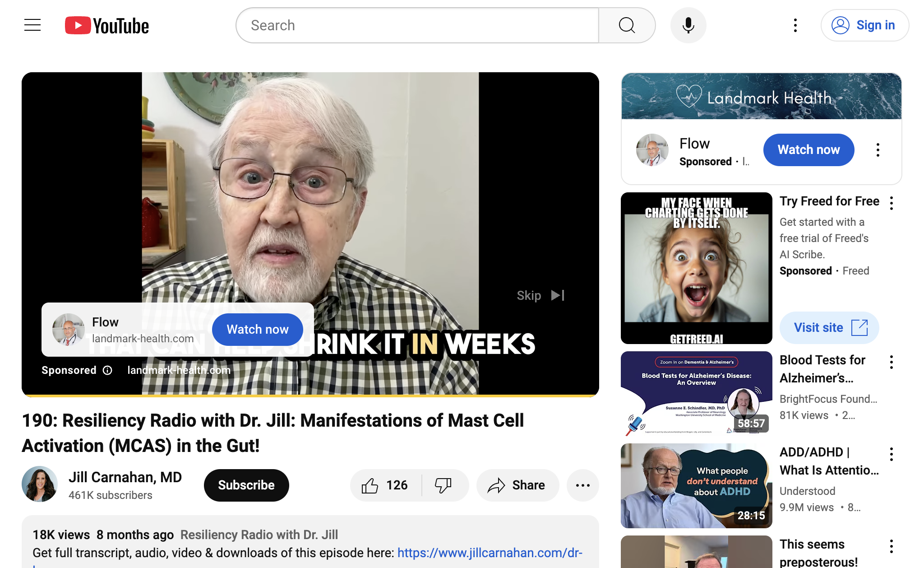Open the Blood Tests for Alzheimer's title

[823, 369]
